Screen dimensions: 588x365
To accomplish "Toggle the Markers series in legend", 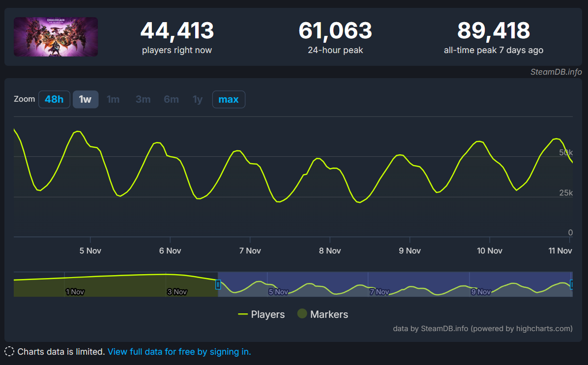I will 323,314.
